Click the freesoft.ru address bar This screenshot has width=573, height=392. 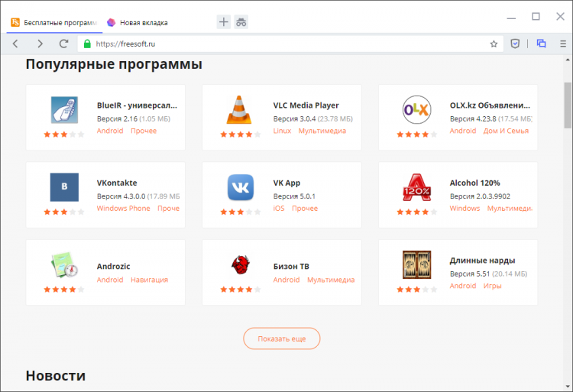290,44
